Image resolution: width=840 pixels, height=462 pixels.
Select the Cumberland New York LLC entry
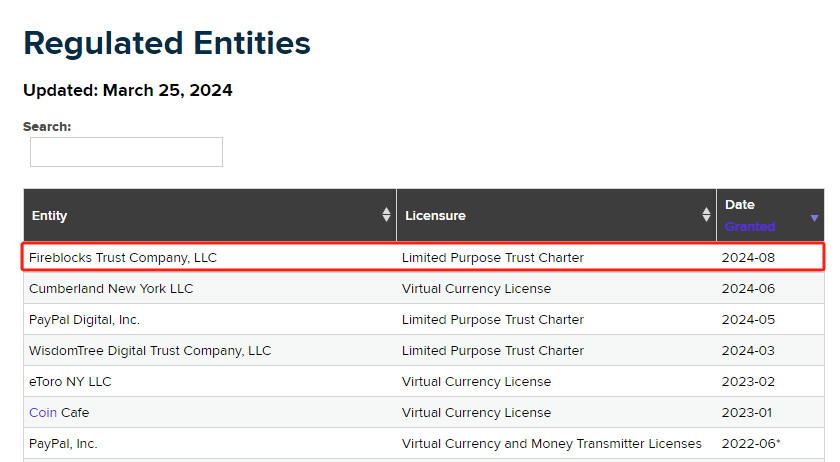pyautogui.click(x=111, y=289)
